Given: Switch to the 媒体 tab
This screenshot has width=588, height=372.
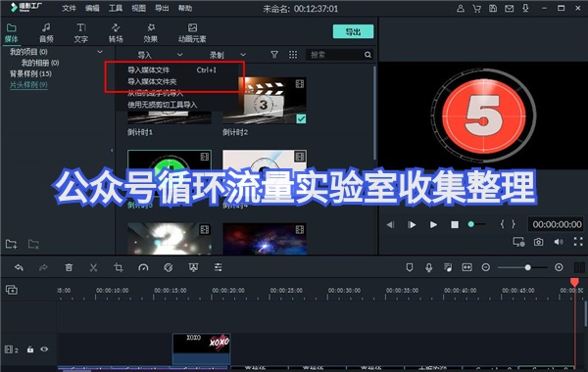Looking at the screenshot, I should tap(11, 33).
